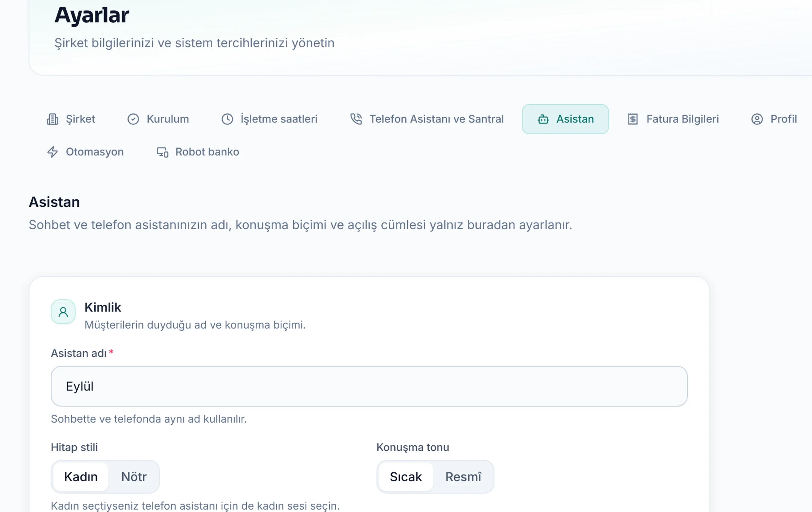Go to Telefon Asistanı ve Santral tab
Image resolution: width=812 pixels, height=512 pixels.
[427, 119]
